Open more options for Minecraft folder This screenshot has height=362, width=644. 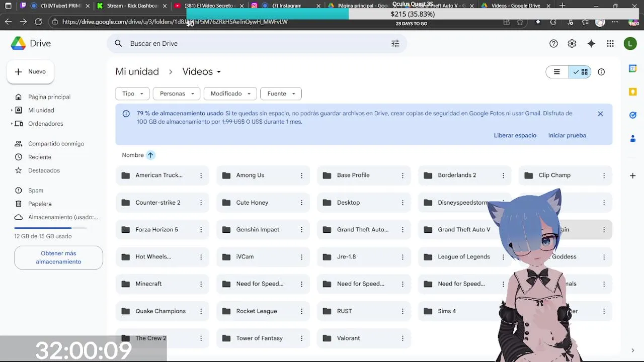pos(201,284)
